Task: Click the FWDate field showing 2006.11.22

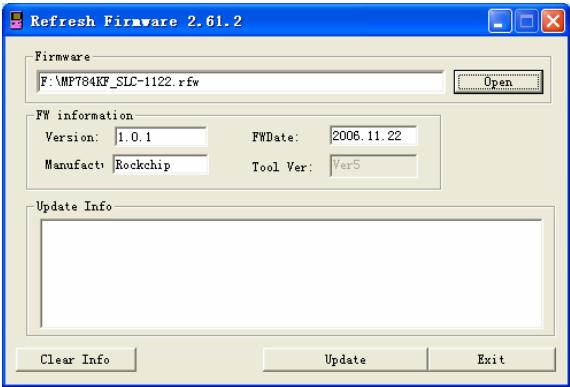Action: coord(373,136)
